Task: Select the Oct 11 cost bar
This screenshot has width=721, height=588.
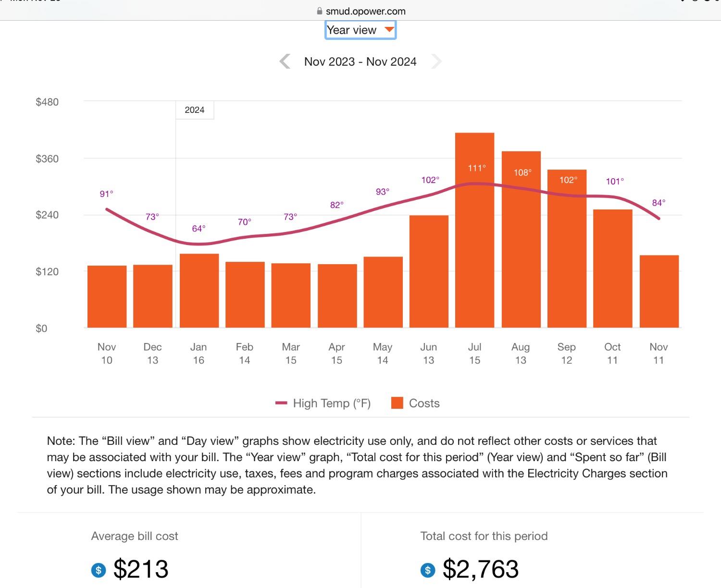Action: [x=613, y=269]
